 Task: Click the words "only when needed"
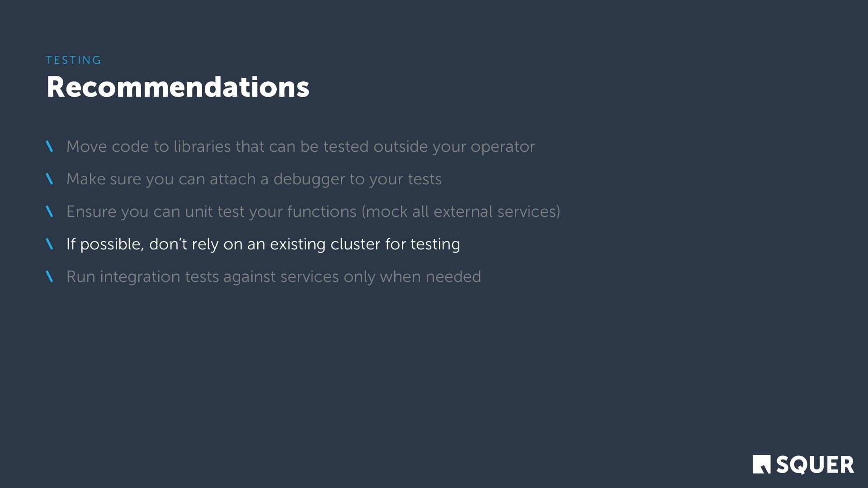pyautogui.click(x=412, y=277)
